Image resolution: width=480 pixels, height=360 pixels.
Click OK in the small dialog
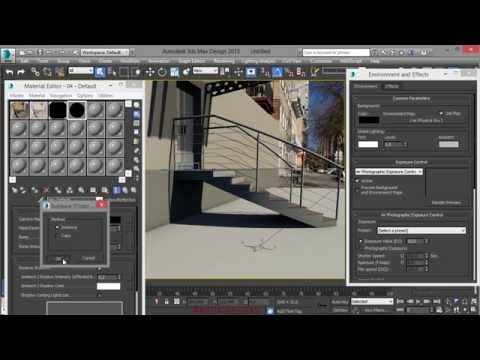pyautogui.click(x=59, y=259)
